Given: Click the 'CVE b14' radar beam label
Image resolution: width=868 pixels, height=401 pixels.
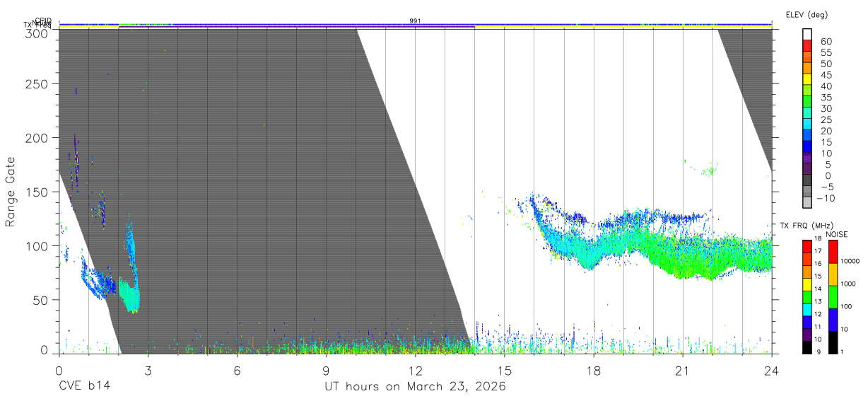Looking at the screenshot, I should [x=85, y=387].
